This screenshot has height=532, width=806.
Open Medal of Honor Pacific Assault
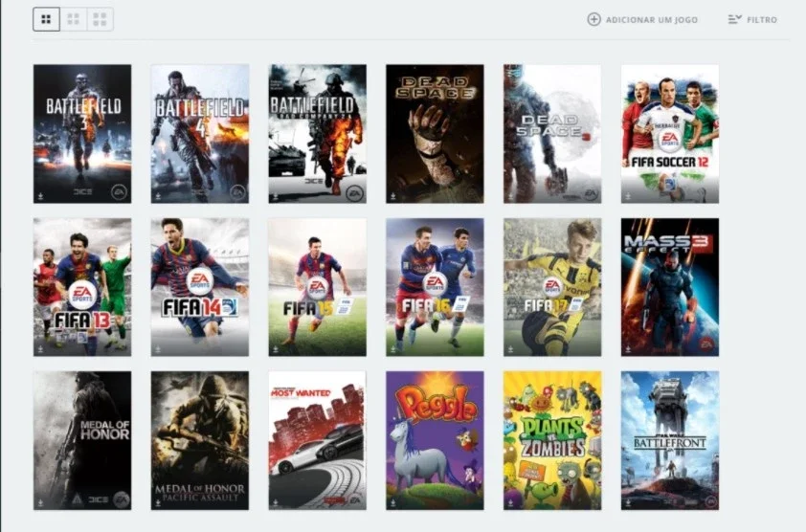pos(200,440)
